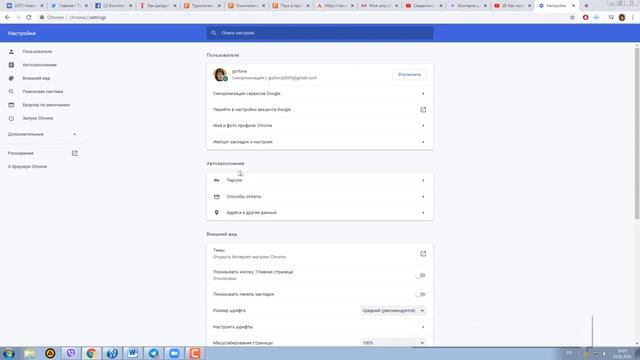Screen dimensions: 640x360
Task: Click the red Opera-style extension icon
Action: coord(585,18)
